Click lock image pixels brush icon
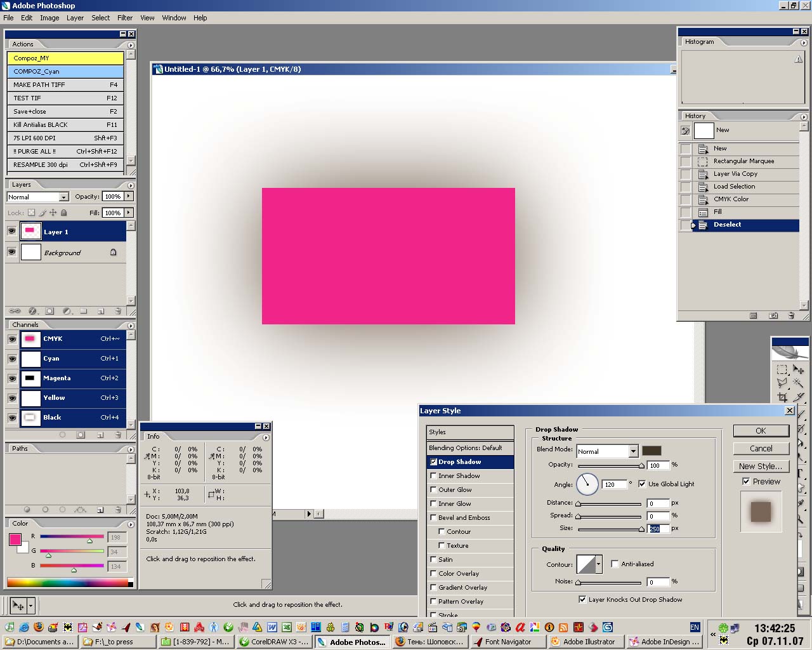 coord(43,213)
